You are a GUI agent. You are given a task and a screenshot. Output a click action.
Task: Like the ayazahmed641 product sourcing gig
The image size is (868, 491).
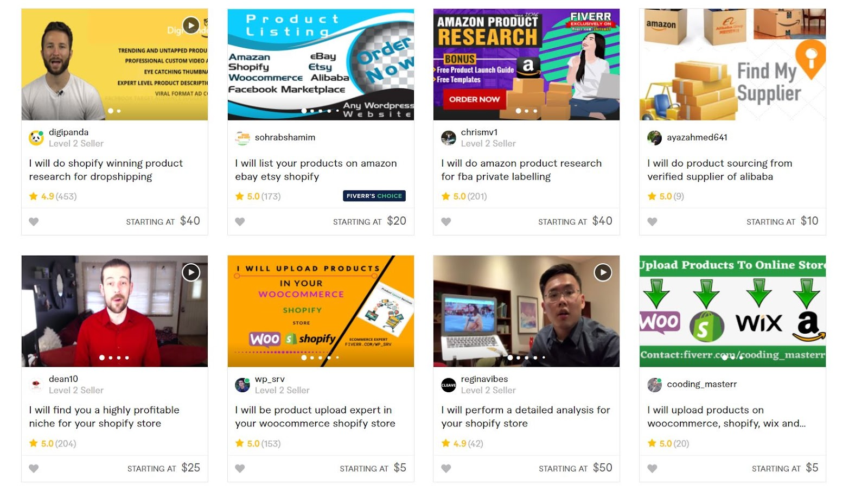click(x=652, y=221)
